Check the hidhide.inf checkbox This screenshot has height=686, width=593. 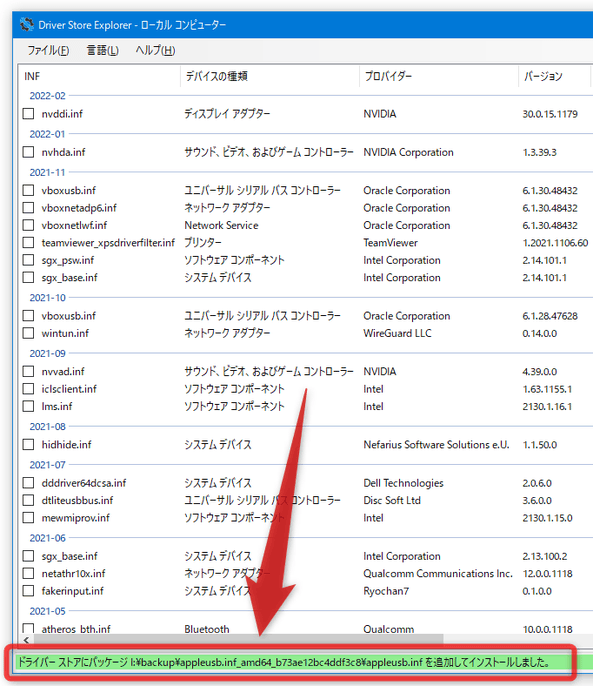tap(28, 444)
